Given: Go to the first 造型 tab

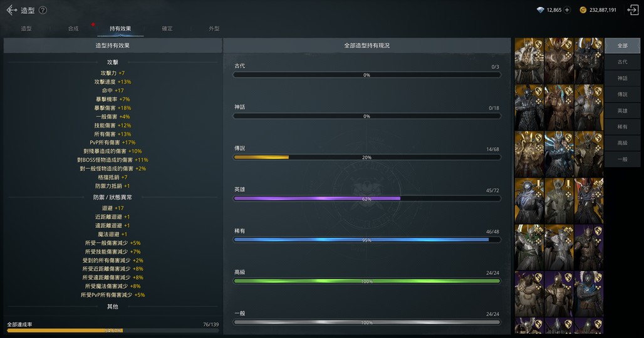Looking at the screenshot, I should tap(26, 29).
